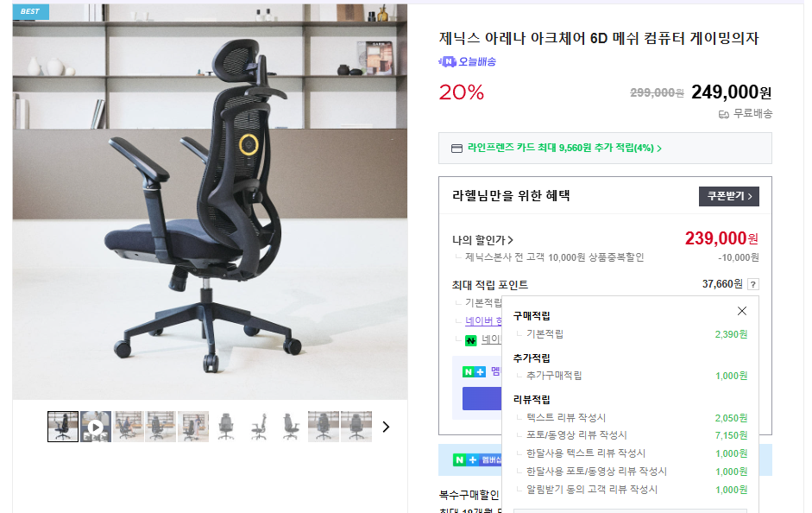Click the question mark help icon by 37,660원

753,284
